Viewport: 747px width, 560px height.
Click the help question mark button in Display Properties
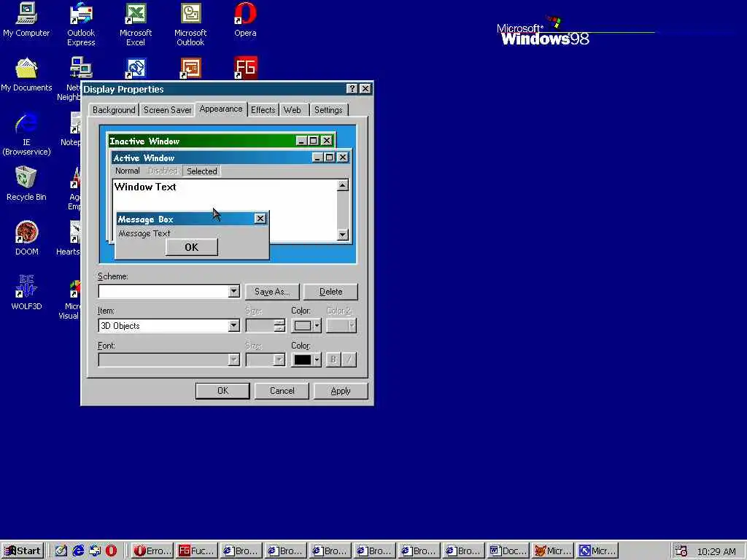352,88
